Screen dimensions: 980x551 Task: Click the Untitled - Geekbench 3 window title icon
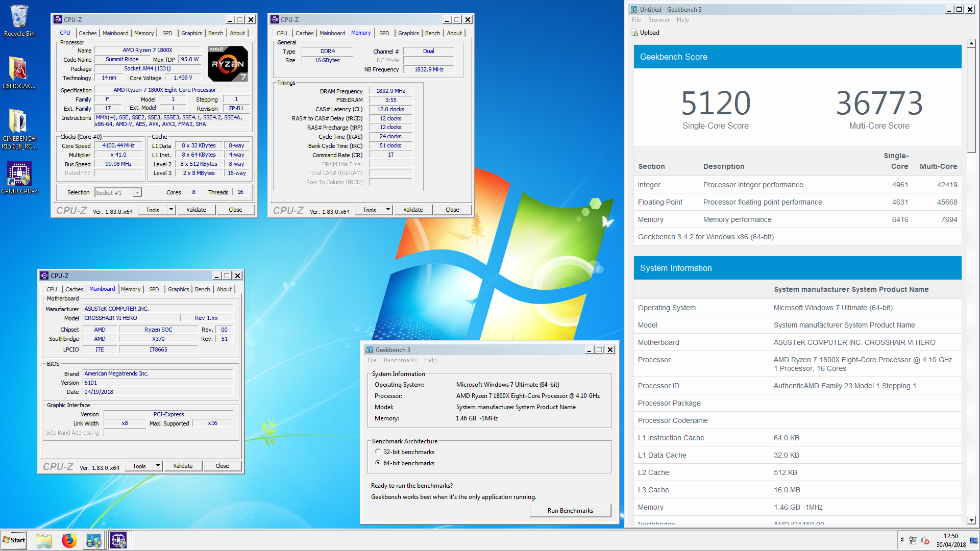tap(634, 9)
